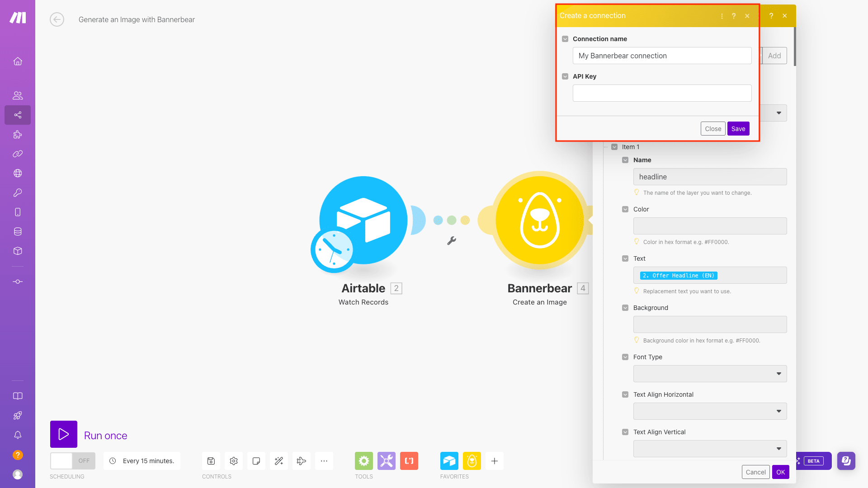Select Bannerbear favorite icon in toolbar
The height and width of the screenshot is (488, 868).
point(472,461)
